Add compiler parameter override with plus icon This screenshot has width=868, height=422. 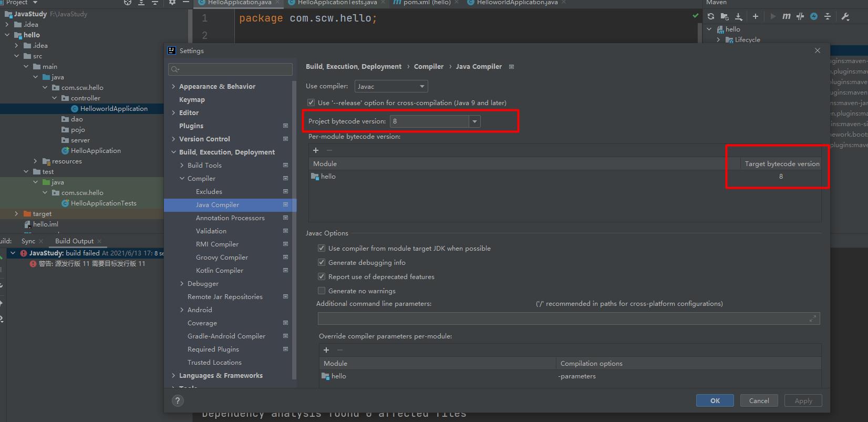[326, 350]
